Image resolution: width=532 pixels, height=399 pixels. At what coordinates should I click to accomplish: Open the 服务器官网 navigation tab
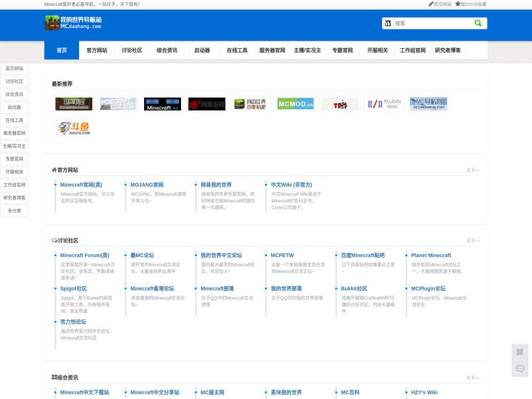[272, 50]
